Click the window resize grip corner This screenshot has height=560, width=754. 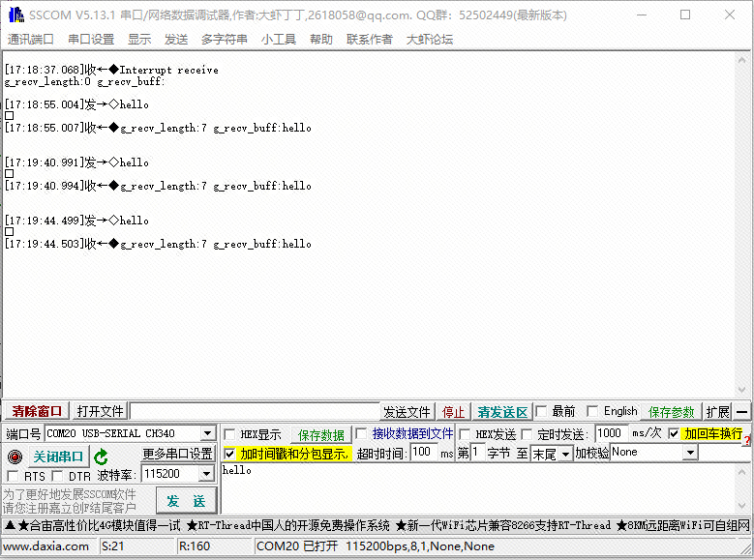[746, 549]
